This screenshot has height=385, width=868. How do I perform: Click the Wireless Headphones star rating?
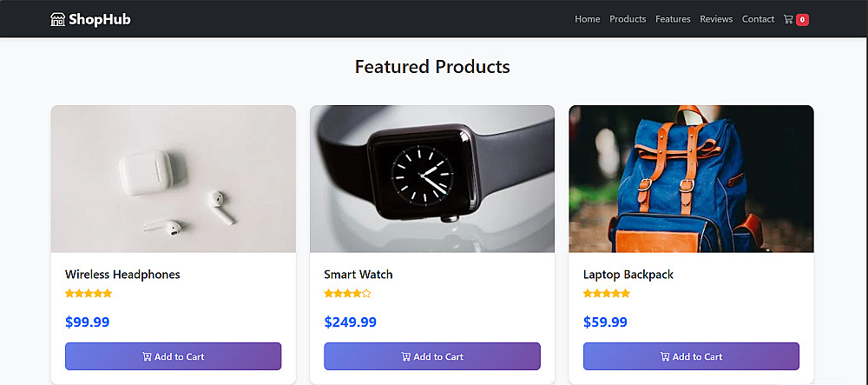89,294
